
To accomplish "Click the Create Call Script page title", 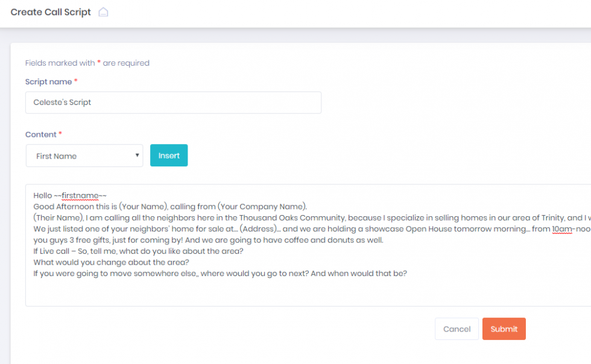I will (50, 11).
